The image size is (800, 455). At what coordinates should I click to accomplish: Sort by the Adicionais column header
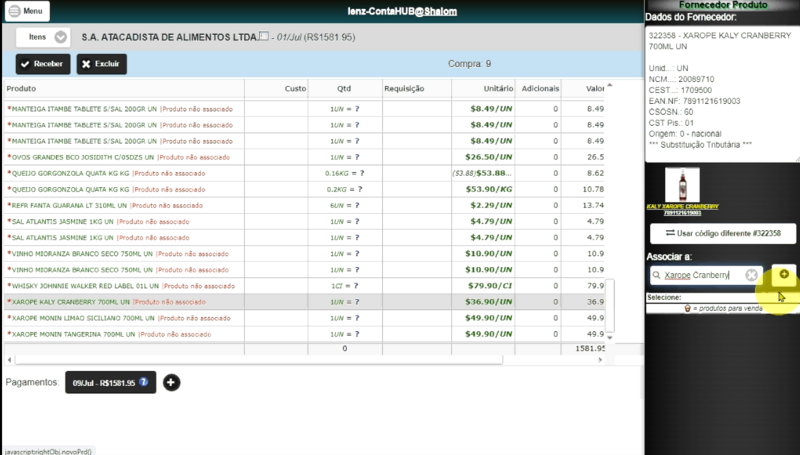click(x=538, y=88)
